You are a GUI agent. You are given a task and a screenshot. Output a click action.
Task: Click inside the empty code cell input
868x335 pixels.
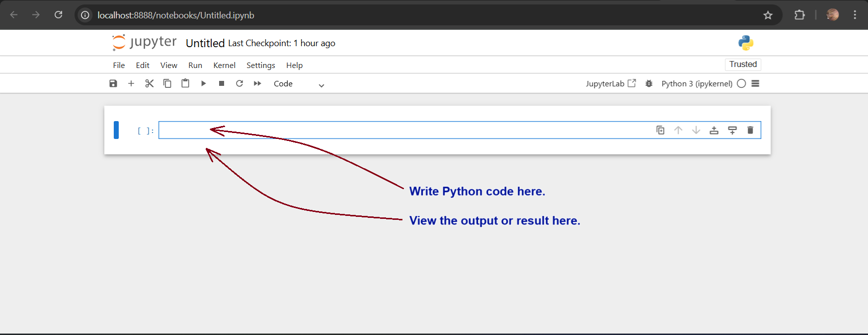pos(397,130)
